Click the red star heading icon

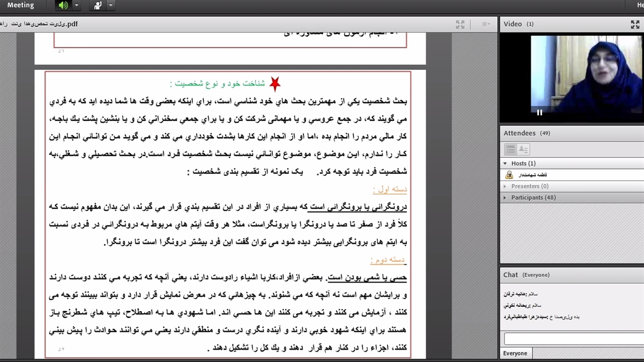tap(275, 83)
